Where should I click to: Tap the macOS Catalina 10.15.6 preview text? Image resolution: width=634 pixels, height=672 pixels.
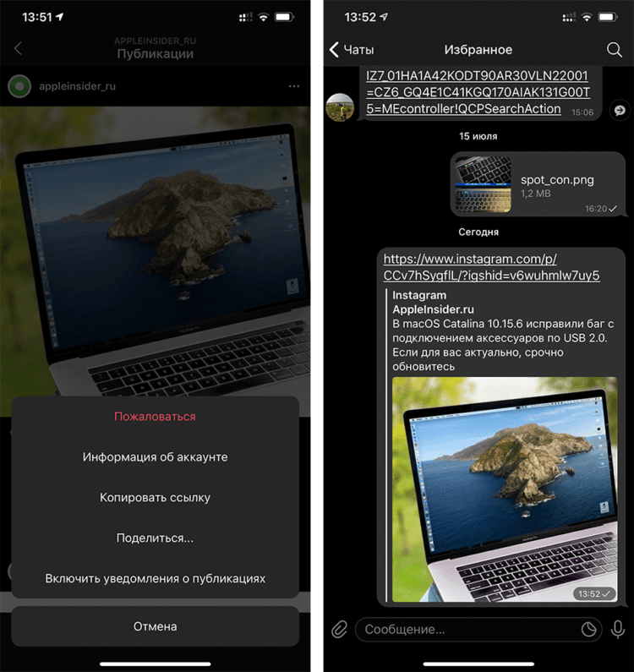coord(503,345)
